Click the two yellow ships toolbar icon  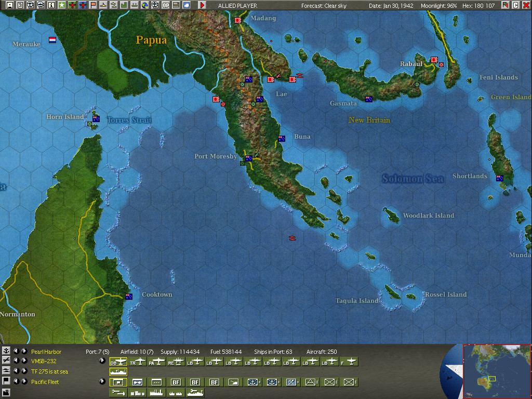click(114, 5)
